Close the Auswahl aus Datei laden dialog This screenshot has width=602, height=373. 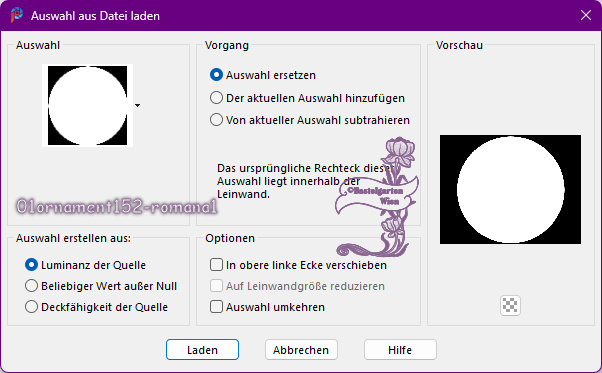click(x=585, y=15)
